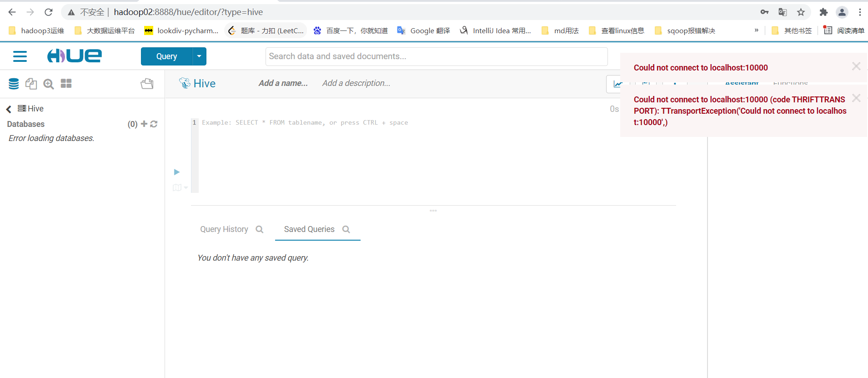This screenshot has height=378, width=868.
Task: Click the browser address bar URL
Action: coord(188,12)
